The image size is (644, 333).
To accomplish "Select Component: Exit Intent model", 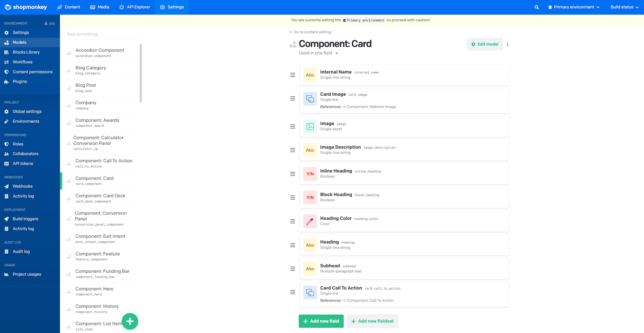I will (x=100, y=239).
